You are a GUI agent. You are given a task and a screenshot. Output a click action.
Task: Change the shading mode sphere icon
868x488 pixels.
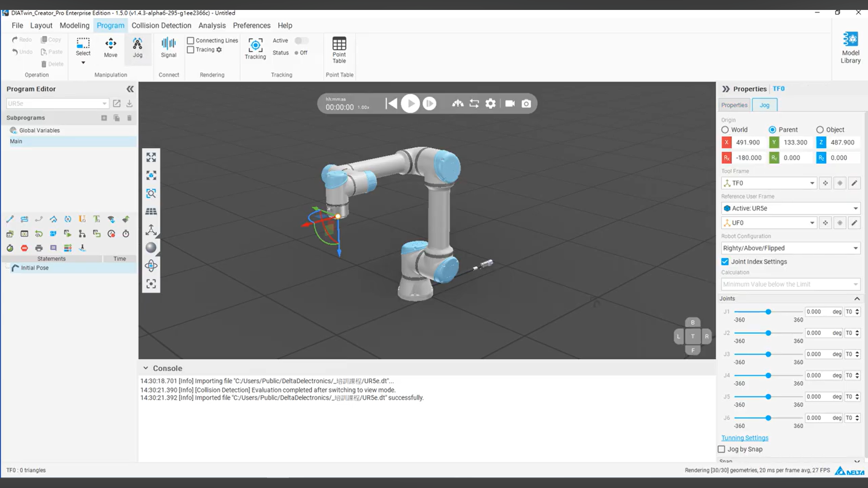[151, 248]
